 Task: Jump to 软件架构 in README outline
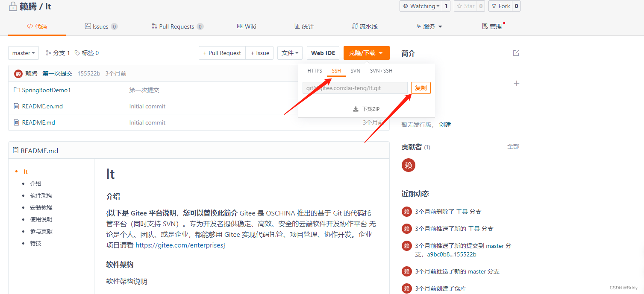41,195
